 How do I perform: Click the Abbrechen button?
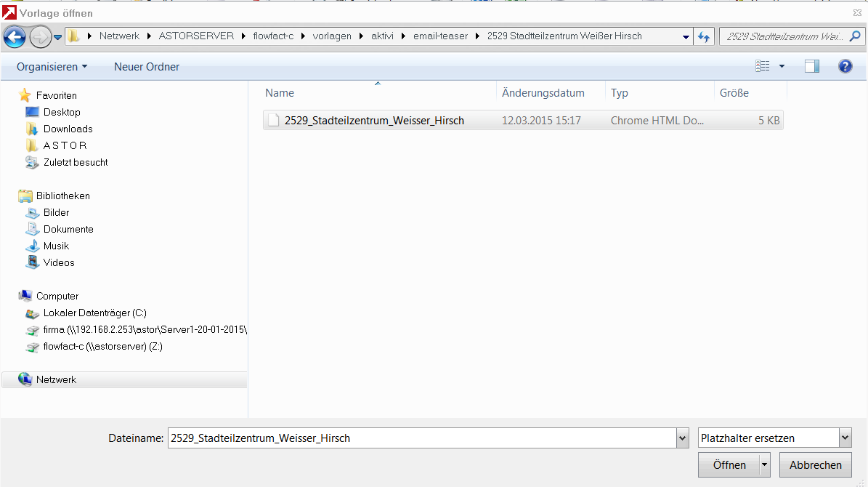click(x=815, y=465)
